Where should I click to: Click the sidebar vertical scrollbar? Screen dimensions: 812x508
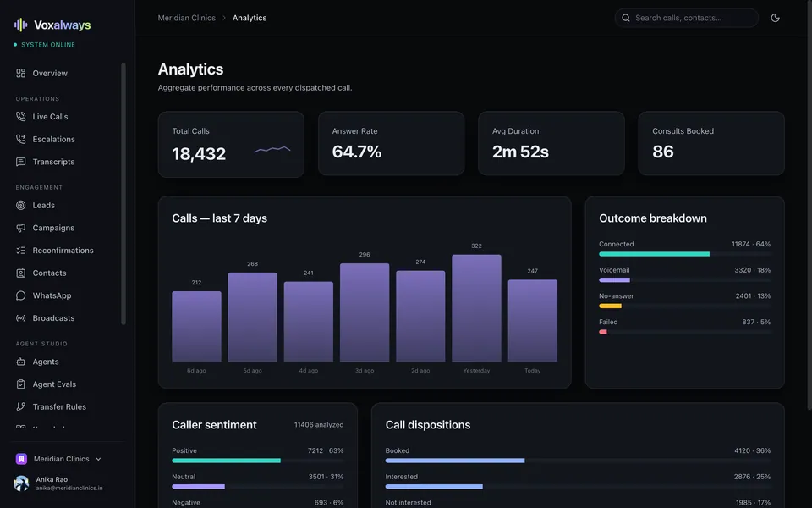pos(123,194)
